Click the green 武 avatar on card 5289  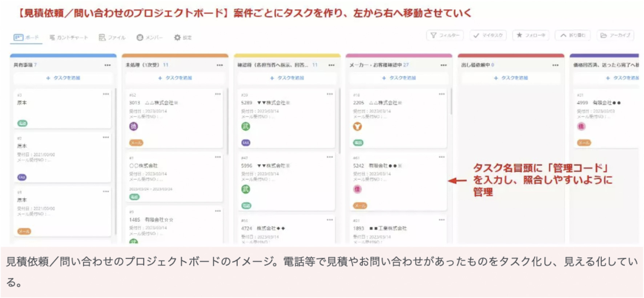(x=246, y=126)
